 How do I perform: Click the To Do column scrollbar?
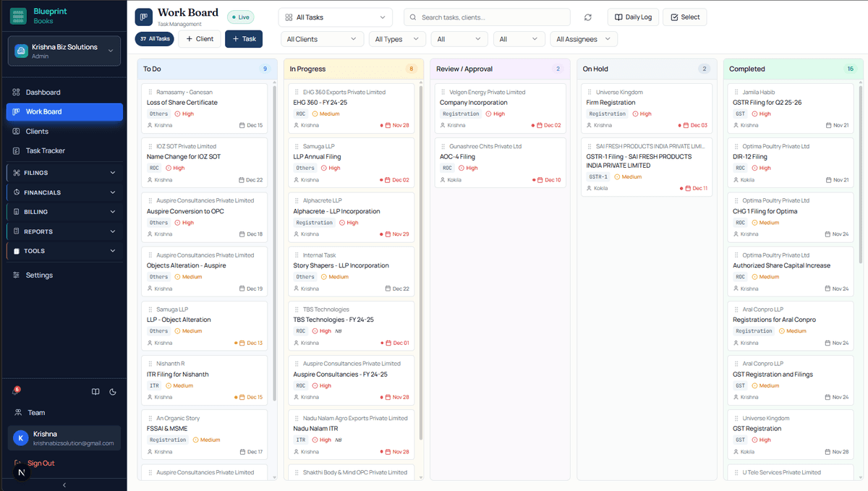(274, 217)
